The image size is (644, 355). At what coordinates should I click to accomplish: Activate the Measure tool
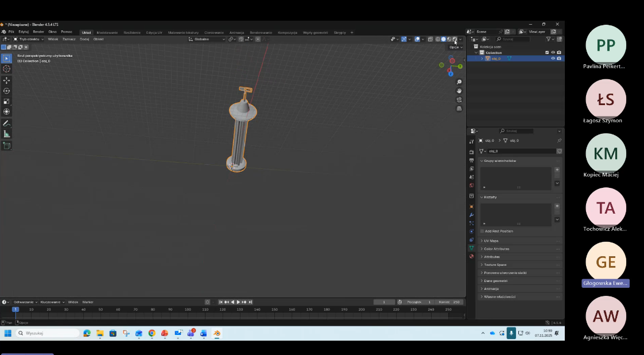coord(6,134)
